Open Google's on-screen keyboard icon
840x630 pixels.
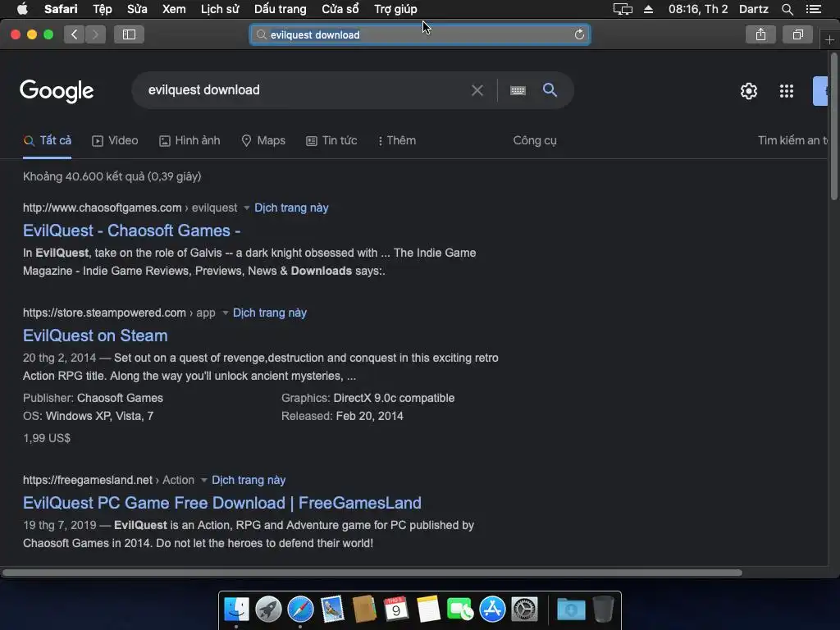tap(518, 90)
